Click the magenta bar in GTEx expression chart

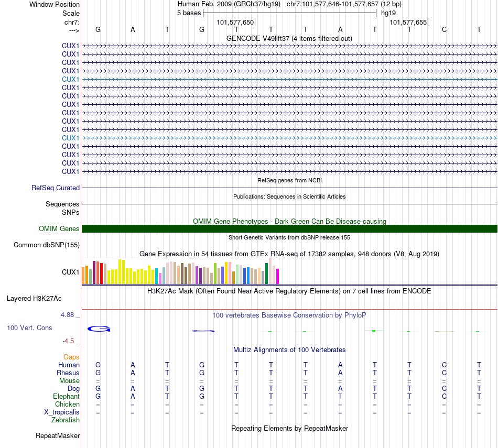tap(278, 276)
